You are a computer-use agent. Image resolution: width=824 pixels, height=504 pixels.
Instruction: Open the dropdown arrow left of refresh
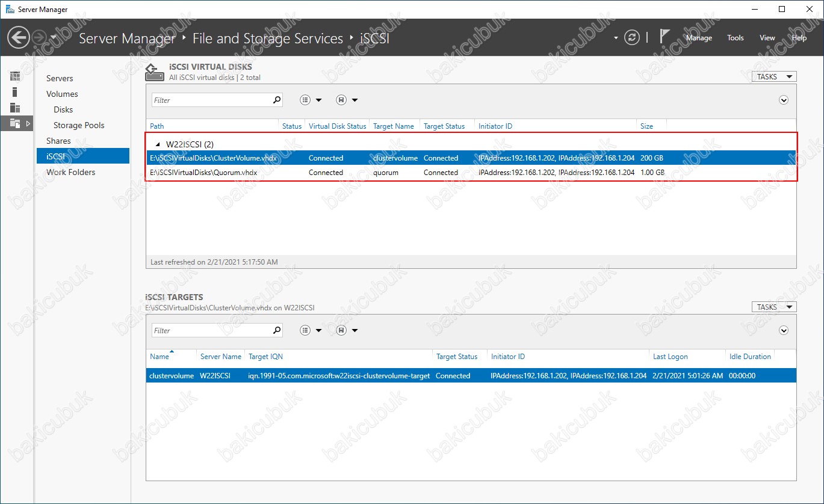pyautogui.click(x=616, y=38)
